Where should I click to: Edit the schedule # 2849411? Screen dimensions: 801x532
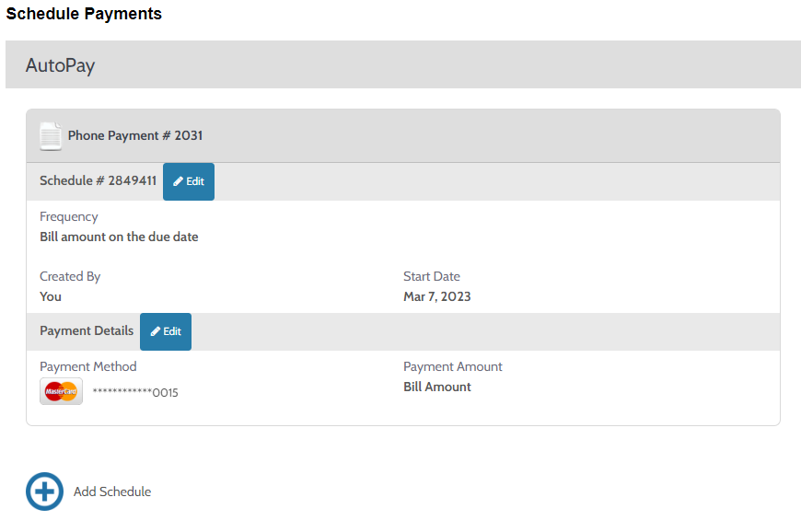[188, 181]
